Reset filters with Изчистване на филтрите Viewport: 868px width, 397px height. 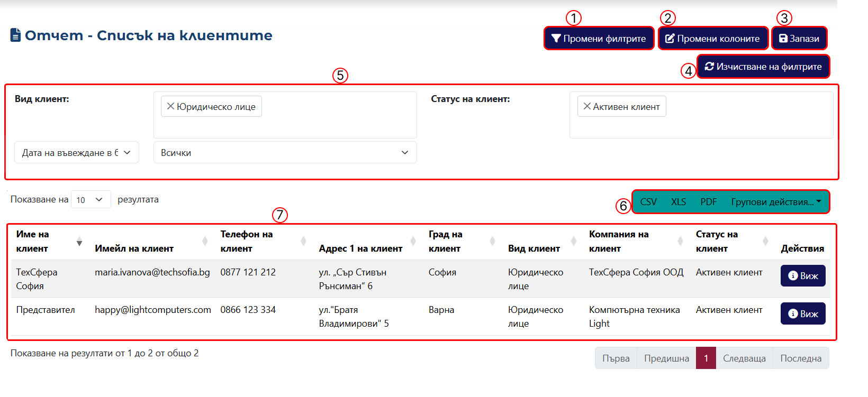[x=763, y=67]
